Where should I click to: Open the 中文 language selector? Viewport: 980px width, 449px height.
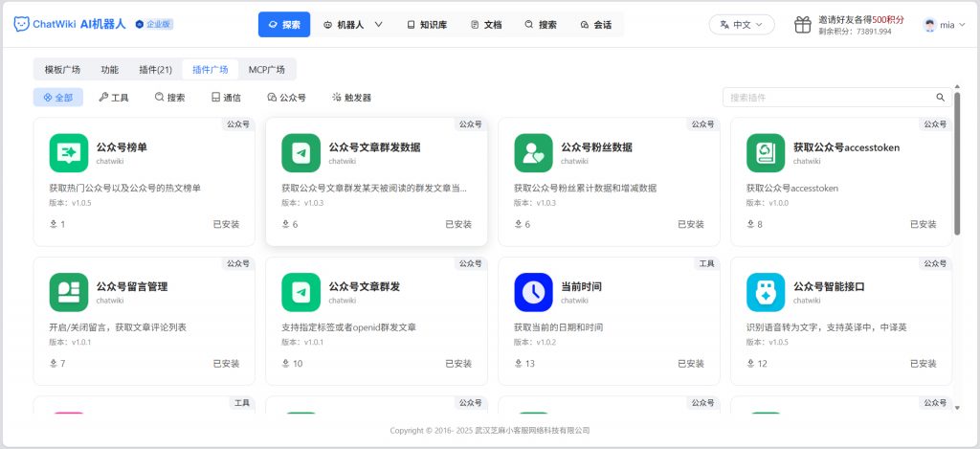[742, 24]
